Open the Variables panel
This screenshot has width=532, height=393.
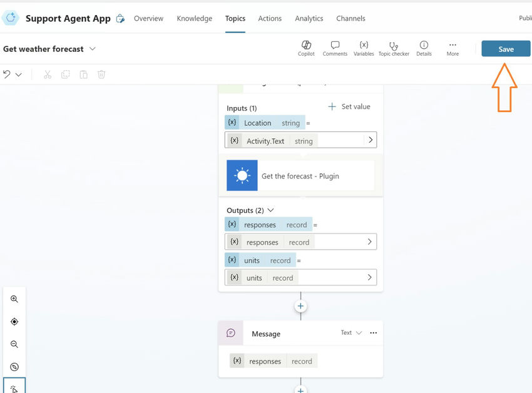click(x=364, y=48)
